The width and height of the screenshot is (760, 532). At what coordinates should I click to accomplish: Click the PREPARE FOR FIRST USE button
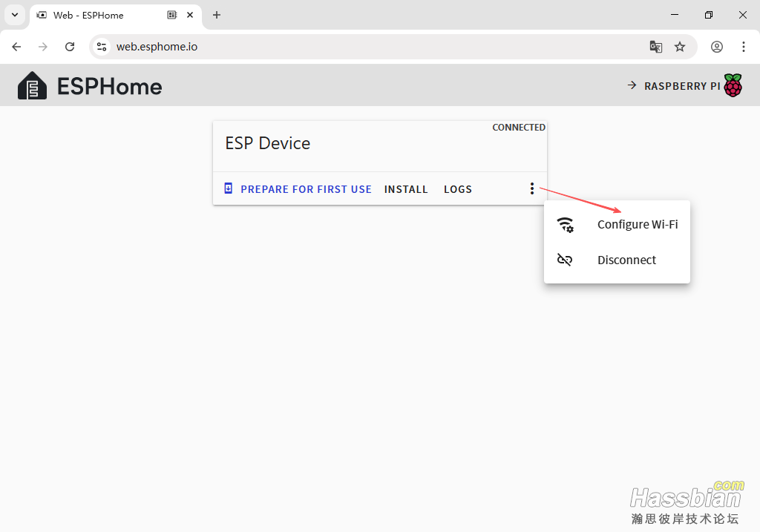(x=306, y=189)
